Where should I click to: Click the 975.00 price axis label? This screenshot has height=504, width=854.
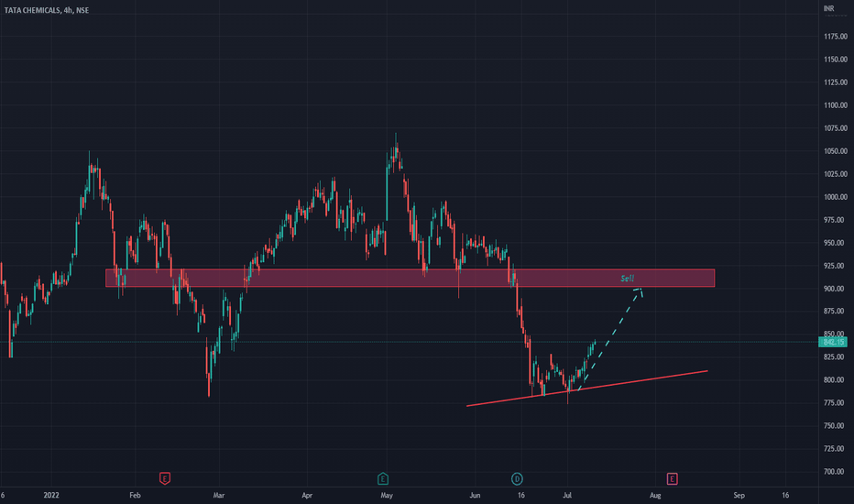pos(836,220)
